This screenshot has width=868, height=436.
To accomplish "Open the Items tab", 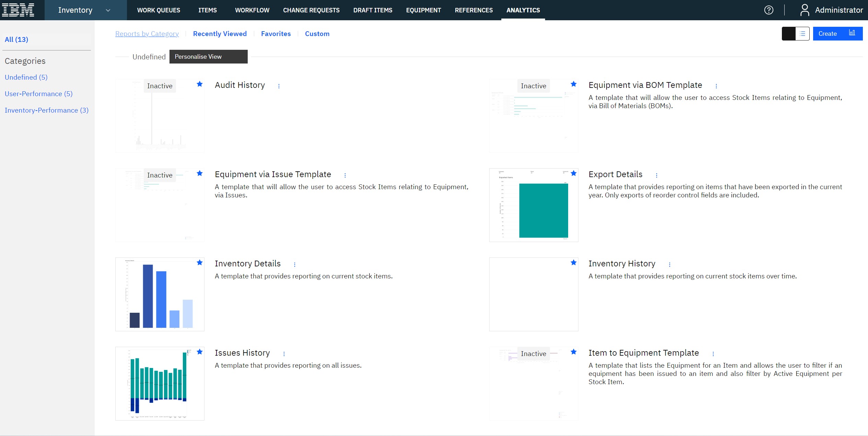I will (208, 10).
